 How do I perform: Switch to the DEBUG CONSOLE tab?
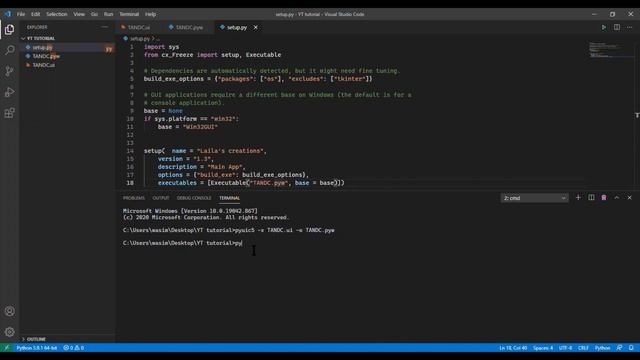[194, 198]
